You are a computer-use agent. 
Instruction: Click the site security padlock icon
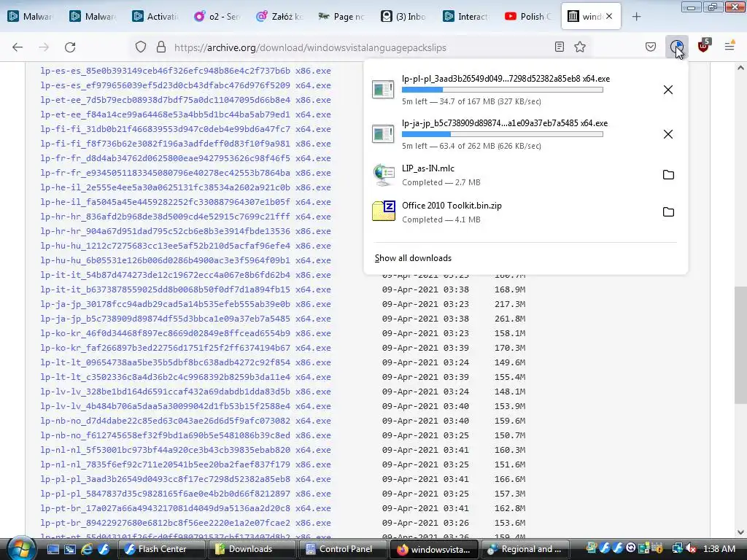pyautogui.click(x=161, y=47)
